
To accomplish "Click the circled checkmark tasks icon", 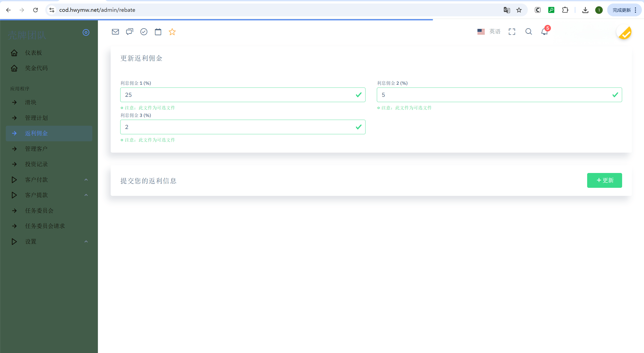I will (144, 32).
